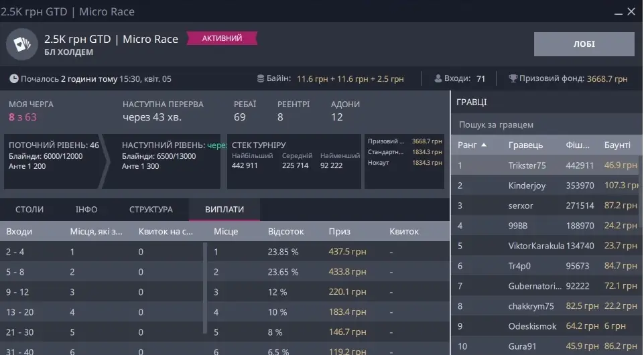Close the Micro Race tournament window
Image resolution: width=644 pixels, height=355 pixels.
point(632,11)
